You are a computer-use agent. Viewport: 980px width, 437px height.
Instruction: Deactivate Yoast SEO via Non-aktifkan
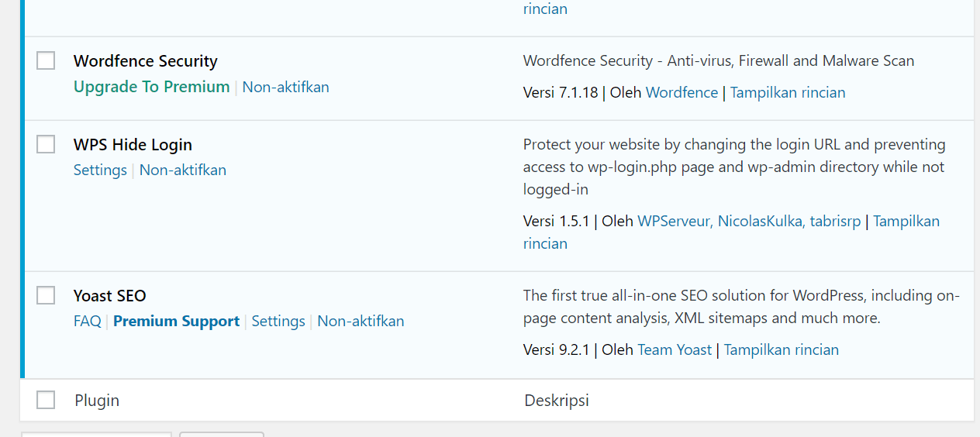point(361,321)
